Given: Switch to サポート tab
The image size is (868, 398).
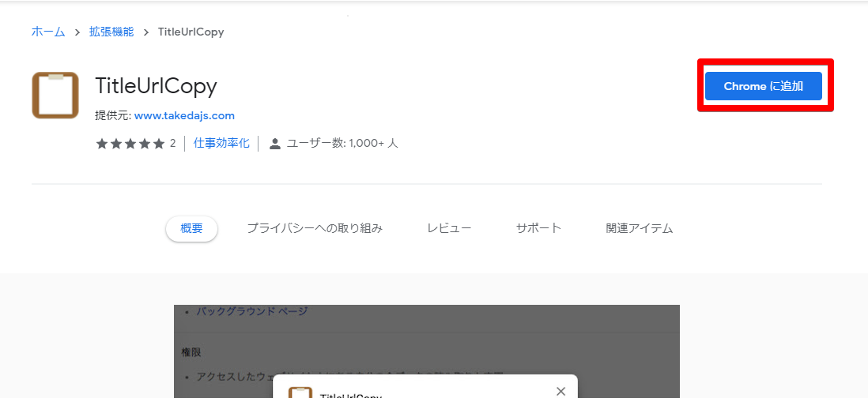Looking at the screenshot, I should [x=538, y=228].
